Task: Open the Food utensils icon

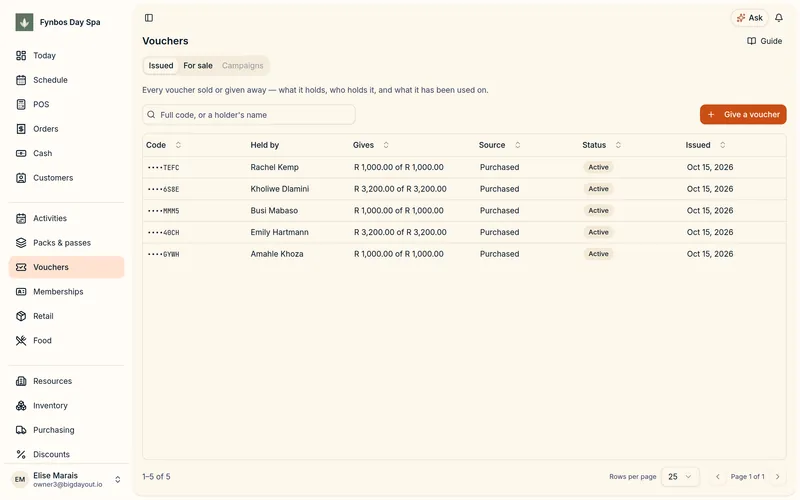Action: click(x=21, y=340)
